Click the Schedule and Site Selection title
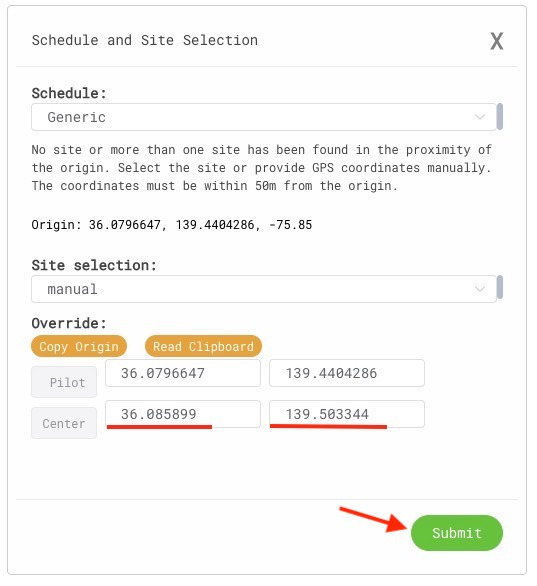Image resolution: width=537 pixels, height=586 pixels. (x=145, y=40)
